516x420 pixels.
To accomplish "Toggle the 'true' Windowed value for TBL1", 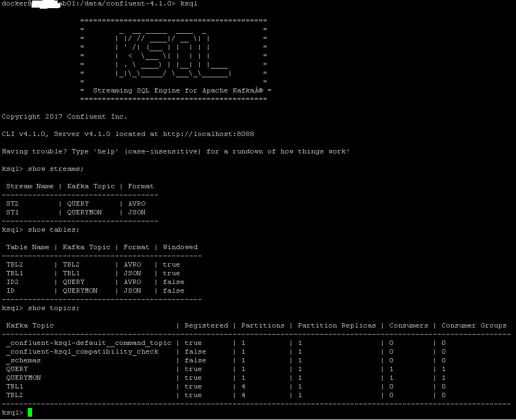I will coord(171,273).
